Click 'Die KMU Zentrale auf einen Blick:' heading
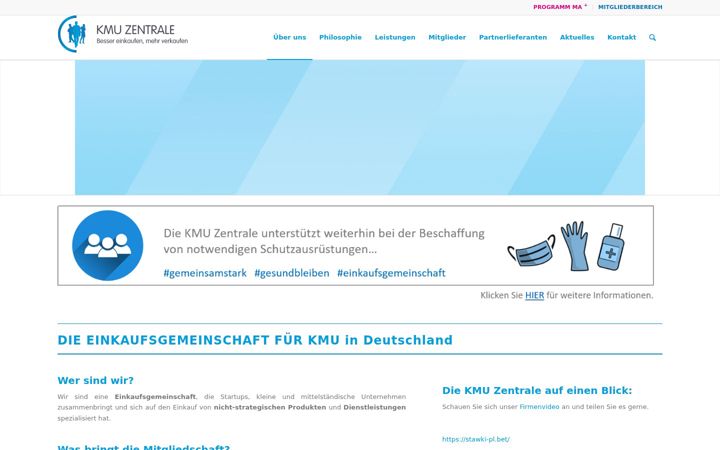The width and height of the screenshot is (720, 450). click(x=537, y=391)
